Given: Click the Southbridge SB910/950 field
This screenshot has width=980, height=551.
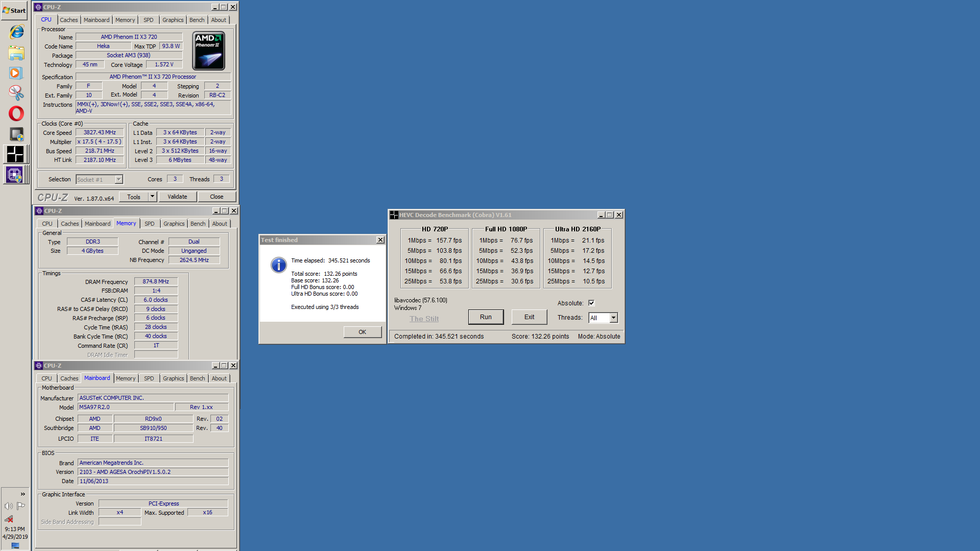Looking at the screenshot, I should coord(153,428).
